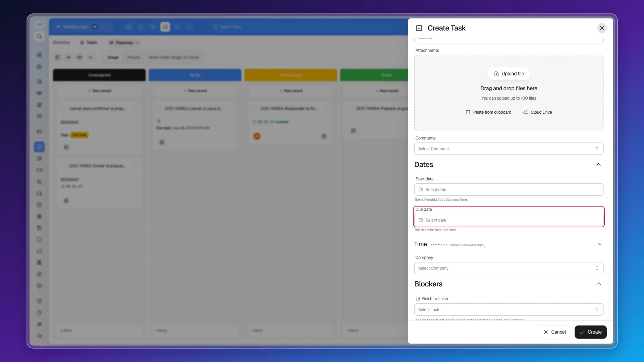
Task: Click New record in Unassigned column
Action: point(99,91)
